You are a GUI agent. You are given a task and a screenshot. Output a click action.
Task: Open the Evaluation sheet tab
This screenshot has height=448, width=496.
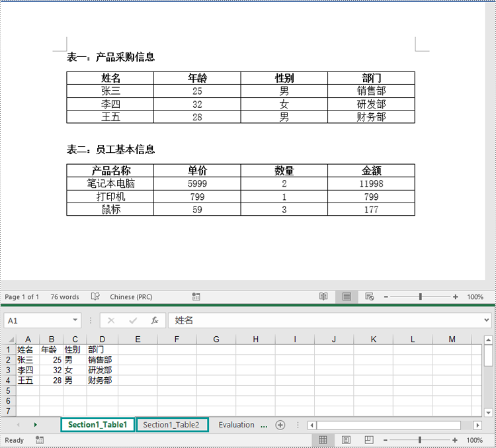click(236, 425)
